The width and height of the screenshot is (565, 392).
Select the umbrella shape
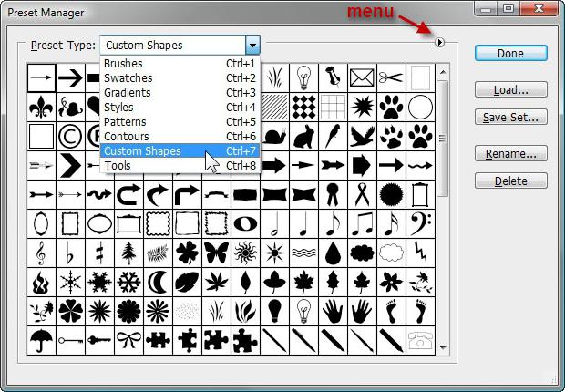41,341
